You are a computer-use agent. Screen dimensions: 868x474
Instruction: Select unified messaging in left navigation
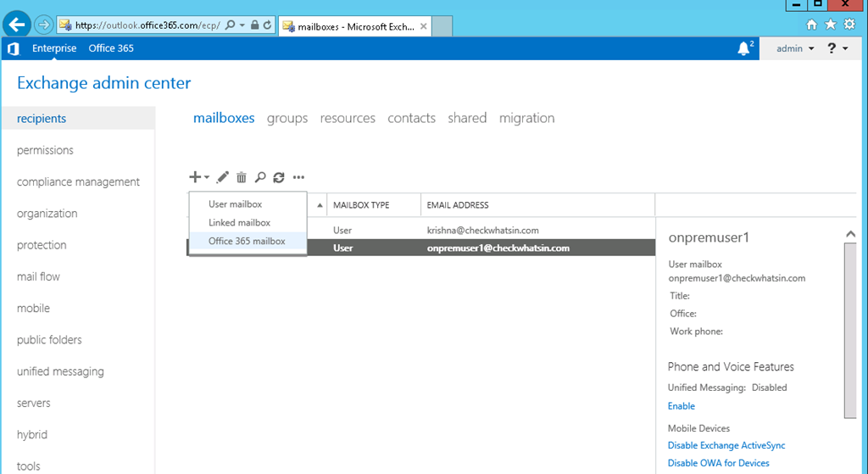pos(60,371)
